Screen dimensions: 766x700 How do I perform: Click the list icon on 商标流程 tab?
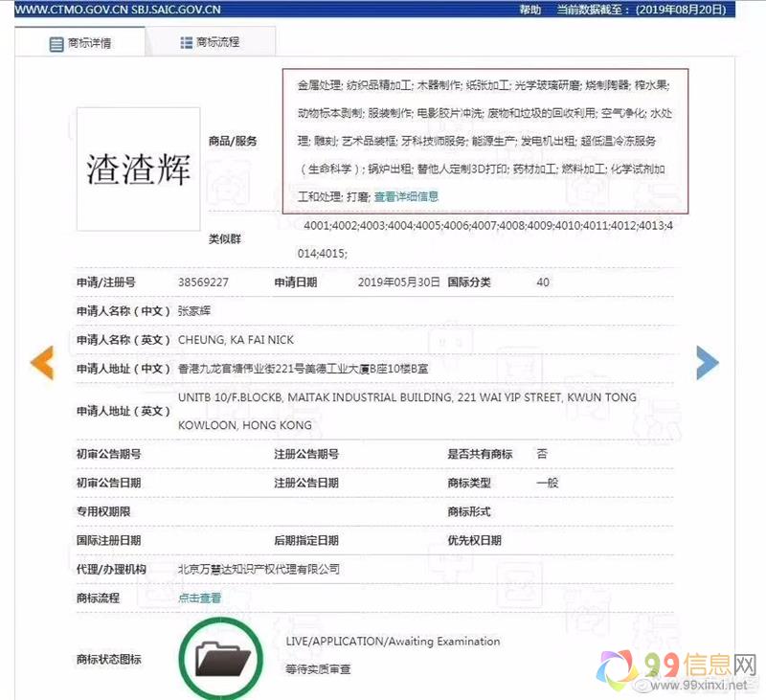tap(186, 43)
